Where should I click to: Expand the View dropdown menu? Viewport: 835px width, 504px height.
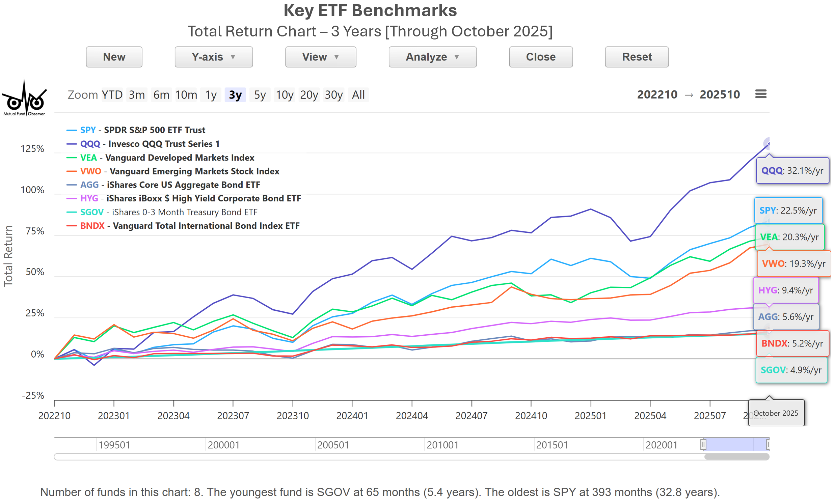321,57
